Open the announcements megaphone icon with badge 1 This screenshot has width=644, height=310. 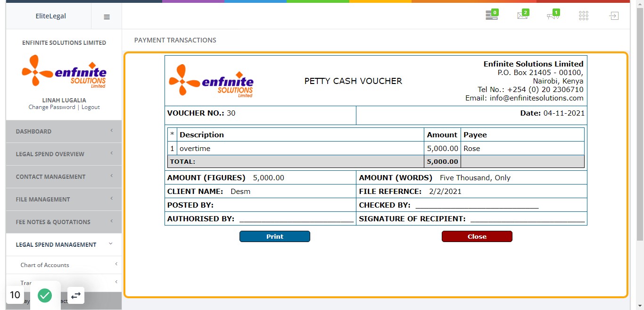[553, 15]
